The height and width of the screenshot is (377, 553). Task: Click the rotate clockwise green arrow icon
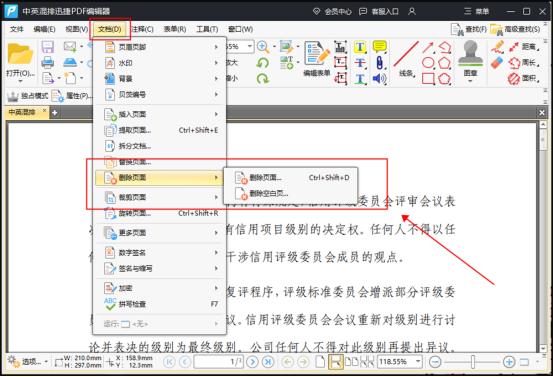[x=262, y=78]
